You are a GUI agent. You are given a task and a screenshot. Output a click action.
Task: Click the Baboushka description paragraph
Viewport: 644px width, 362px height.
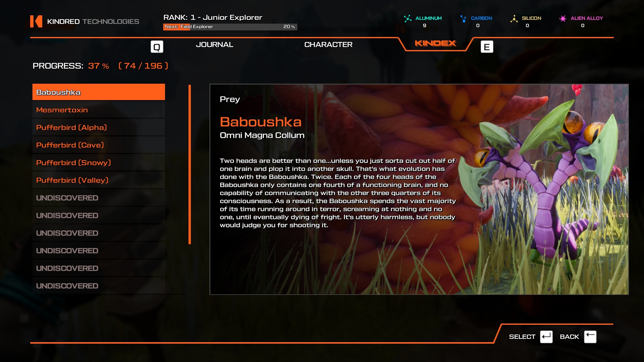(338, 193)
